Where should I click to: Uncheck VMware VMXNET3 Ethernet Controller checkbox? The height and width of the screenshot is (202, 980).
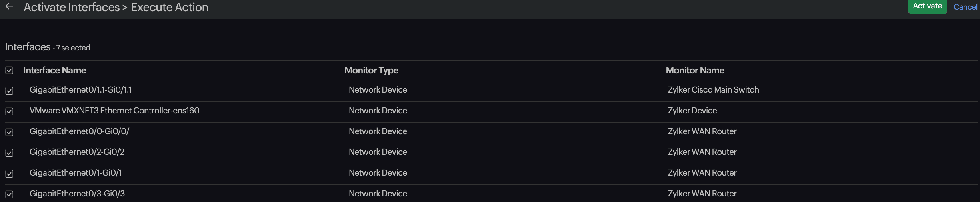(9, 111)
